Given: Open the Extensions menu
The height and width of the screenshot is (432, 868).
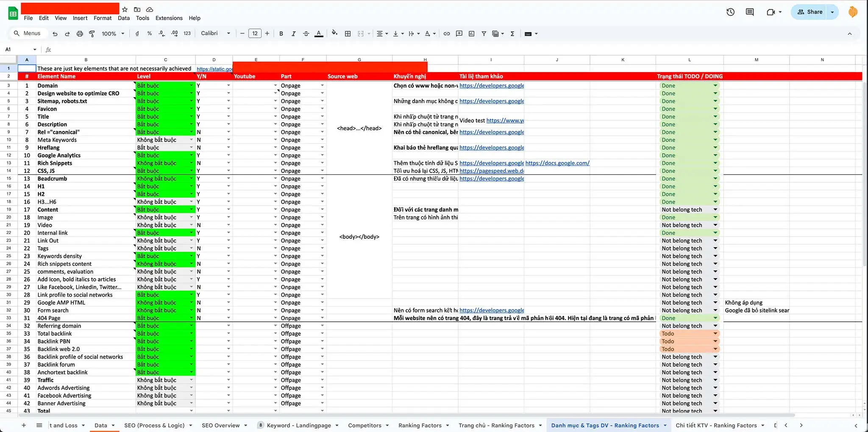Looking at the screenshot, I should (x=169, y=18).
